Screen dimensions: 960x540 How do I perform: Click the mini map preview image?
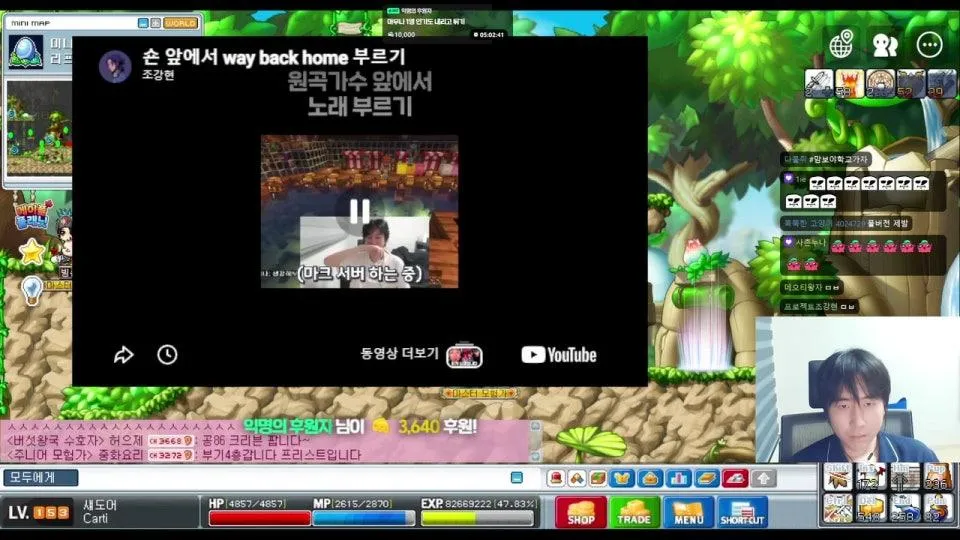pyautogui.click(x=39, y=127)
